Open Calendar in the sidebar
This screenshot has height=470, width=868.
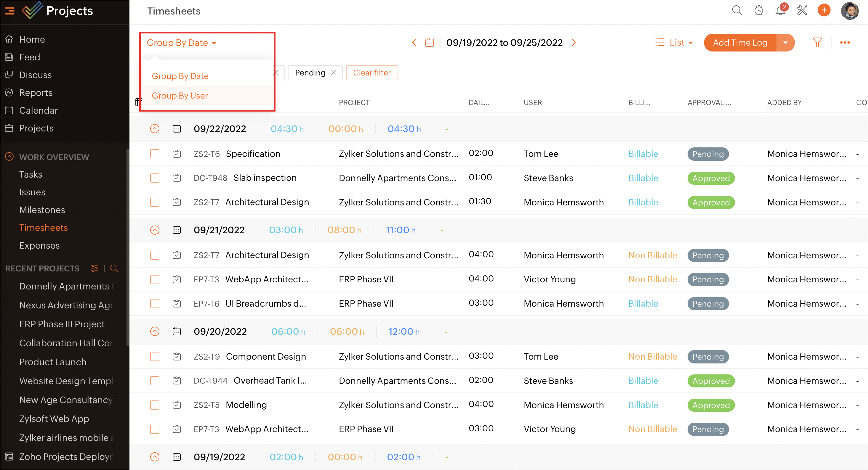[x=39, y=110]
